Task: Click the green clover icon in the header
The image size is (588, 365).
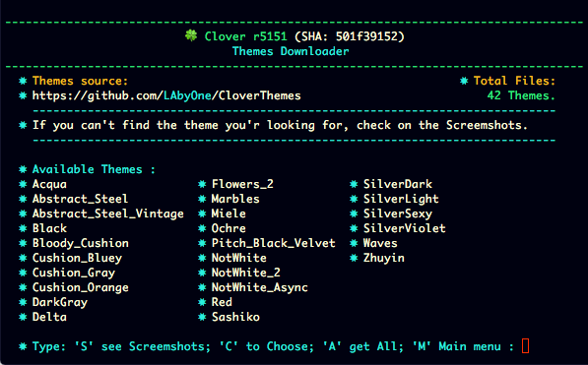Action: 191,36
